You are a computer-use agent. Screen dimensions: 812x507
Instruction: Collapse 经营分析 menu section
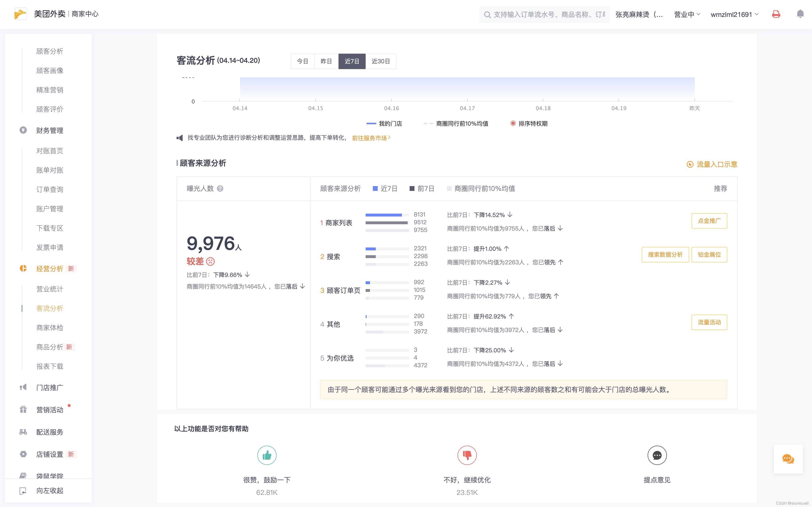click(50, 268)
